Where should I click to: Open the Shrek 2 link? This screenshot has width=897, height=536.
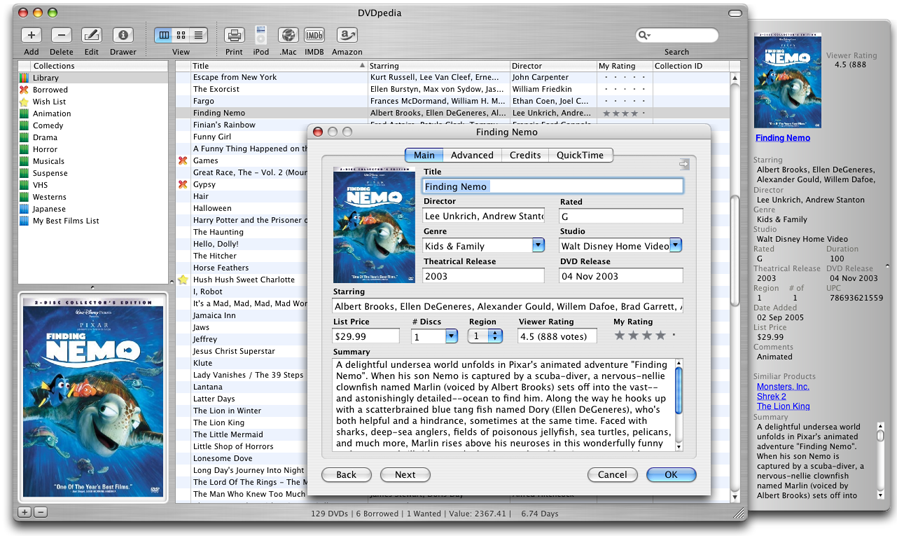(771, 396)
